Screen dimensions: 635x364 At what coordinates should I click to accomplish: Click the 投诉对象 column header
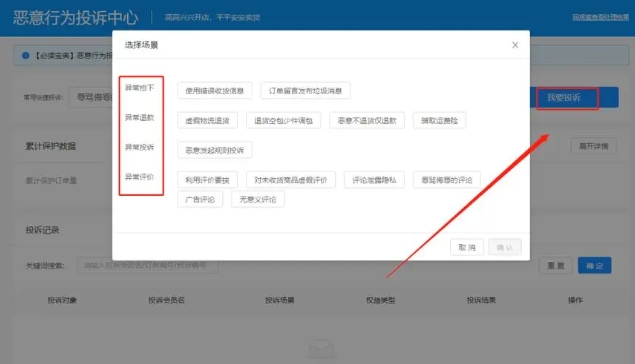click(62, 300)
